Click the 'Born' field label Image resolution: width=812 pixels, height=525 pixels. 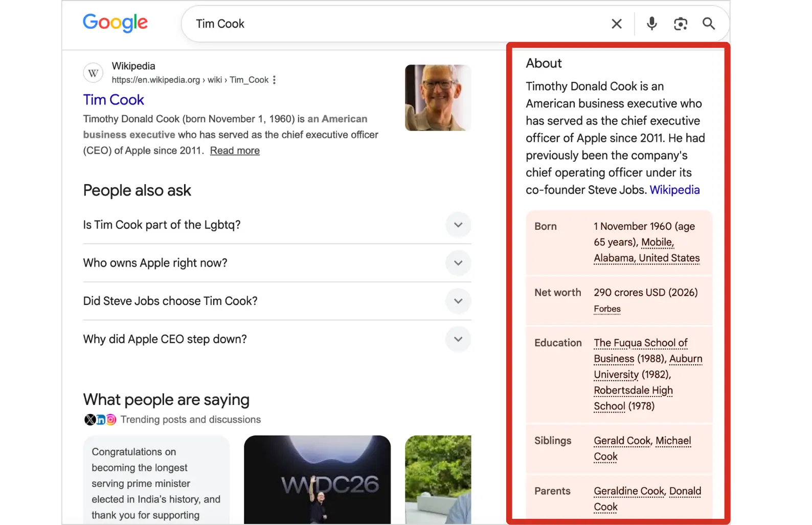pyautogui.click(x=546, y=226)
